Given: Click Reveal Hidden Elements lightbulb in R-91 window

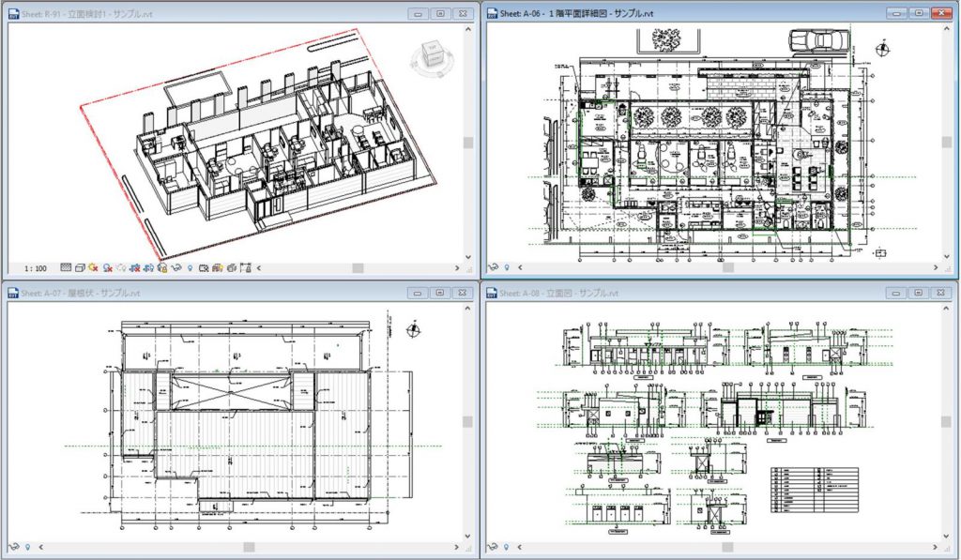Looking at the screenshot, I should 190,267.
